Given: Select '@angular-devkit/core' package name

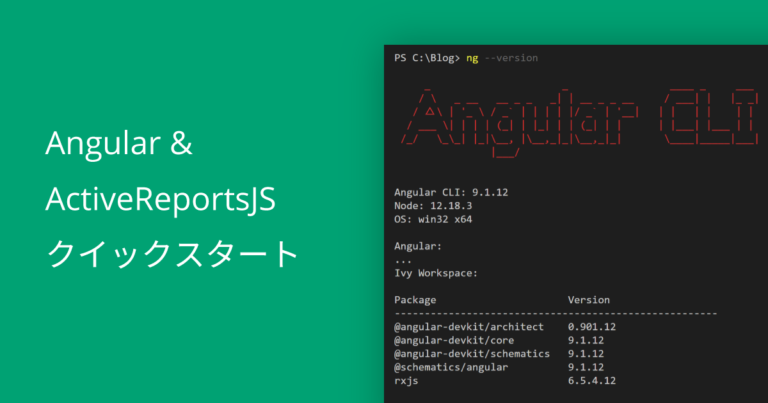Looking at the screenshot, I should click(454, 340).
